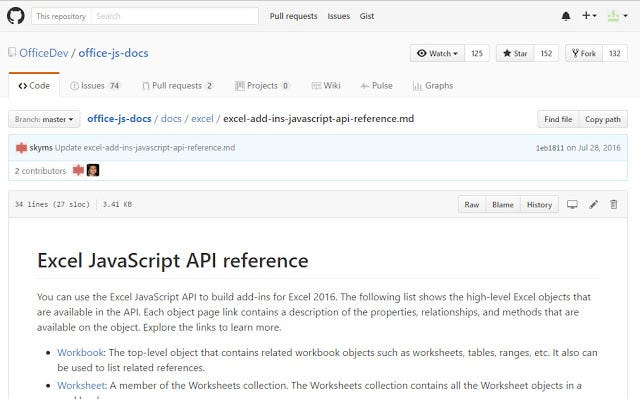Screen dimensions: 640x399
Task: Switch to the Pull requests 2 tab
Action: click(x=178, y=86)
